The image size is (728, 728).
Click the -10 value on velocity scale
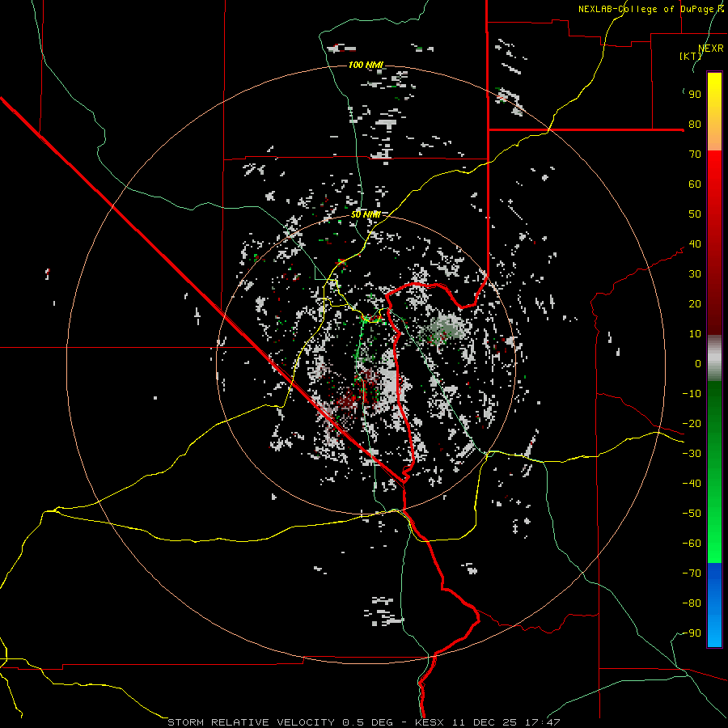(x=692, y=394)
